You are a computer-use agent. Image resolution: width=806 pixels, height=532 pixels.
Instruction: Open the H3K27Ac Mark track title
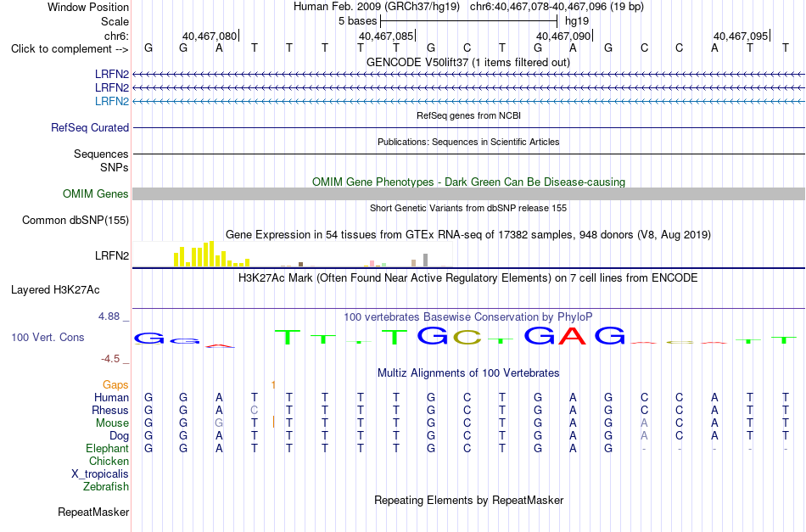pyautogui.click(x=468, y=278)
